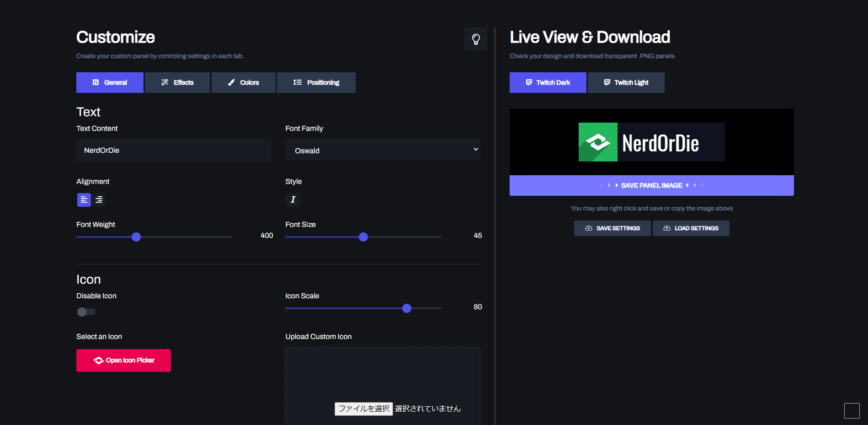The width and height of the screenshot is (868, 425).
Task: Click the Save Settings cloud button
Action: coord(612,228)
